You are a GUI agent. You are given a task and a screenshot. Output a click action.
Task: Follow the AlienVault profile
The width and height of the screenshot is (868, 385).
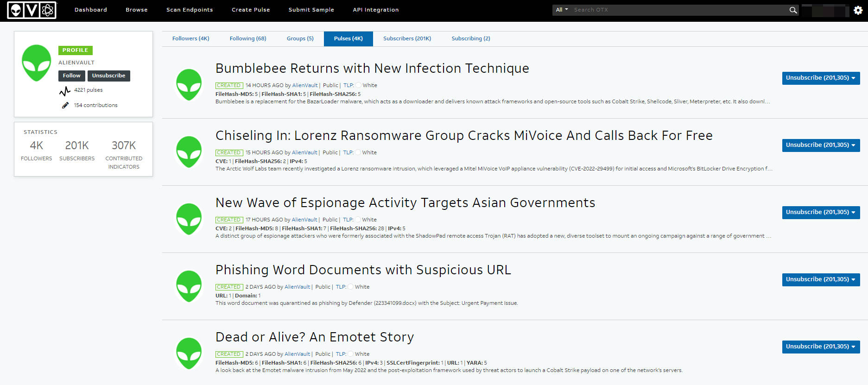(x=72, y=76)
